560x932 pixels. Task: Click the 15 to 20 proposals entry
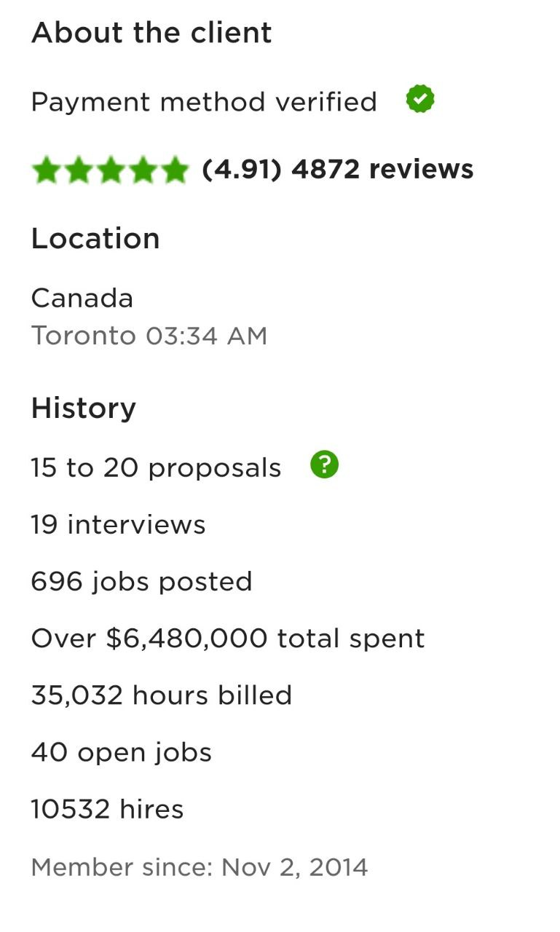pos(156,467)
